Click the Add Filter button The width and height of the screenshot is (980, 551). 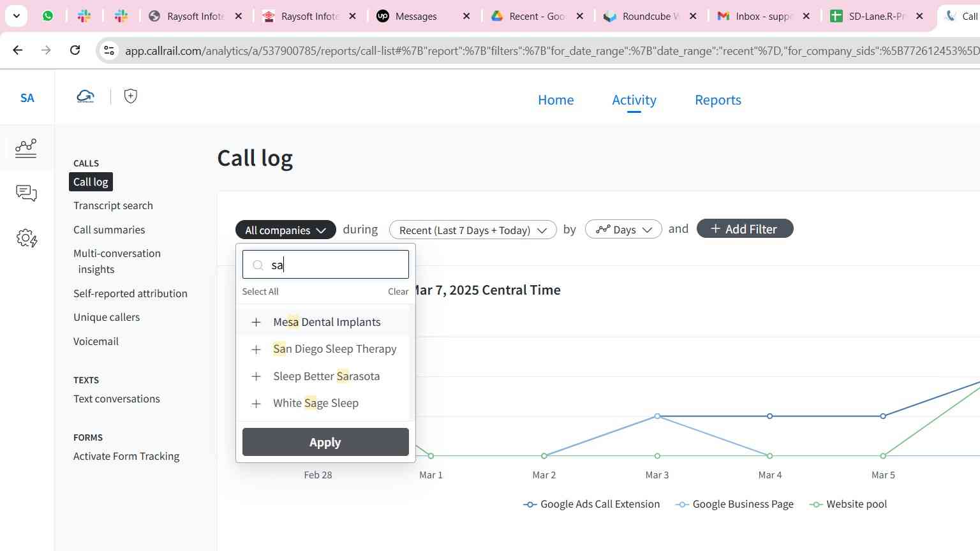(745, 229)
